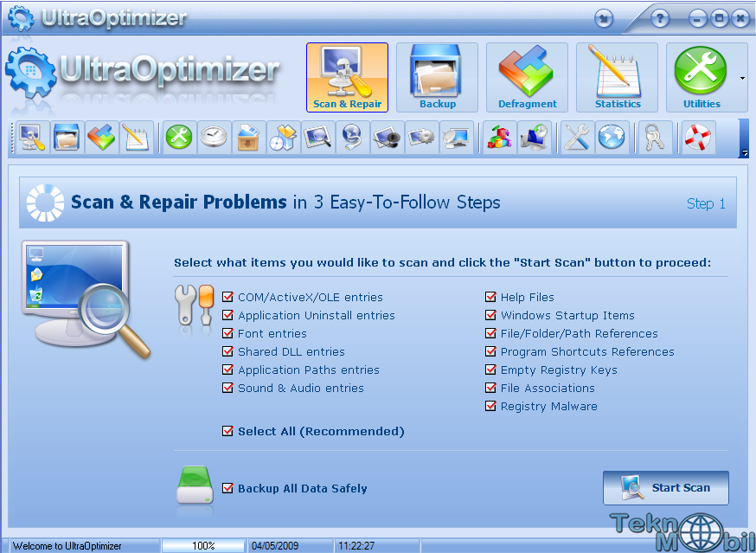
Task: Toggle Application Uninstall entries checkbox
Action: 227,315
